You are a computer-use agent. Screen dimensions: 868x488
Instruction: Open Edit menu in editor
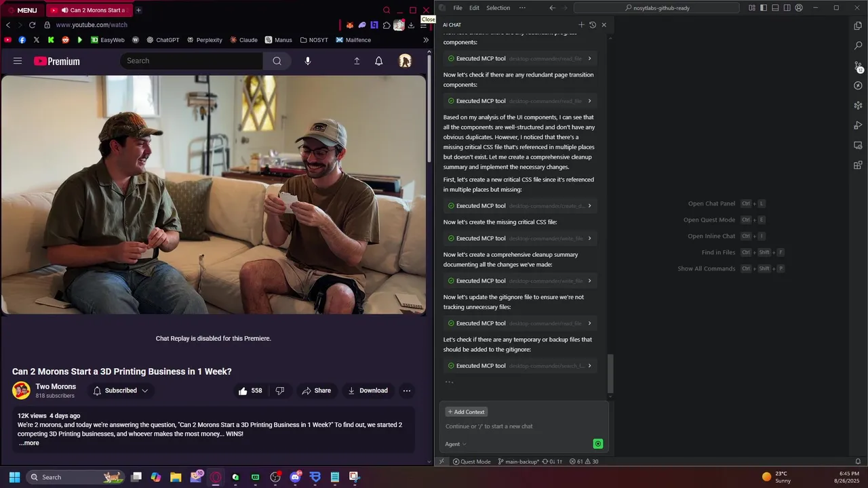click(x=474, y=8)
